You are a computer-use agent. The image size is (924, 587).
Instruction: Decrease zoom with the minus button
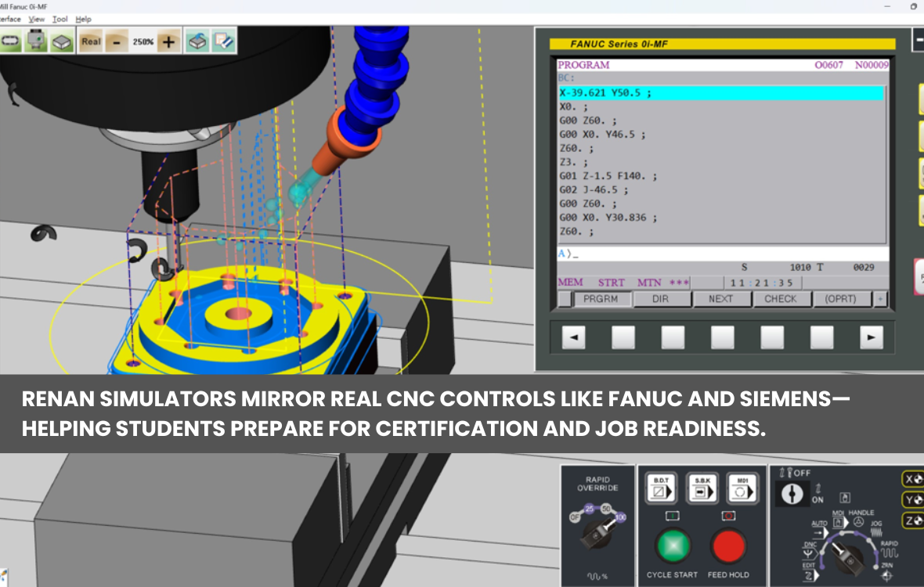[117, 41]
